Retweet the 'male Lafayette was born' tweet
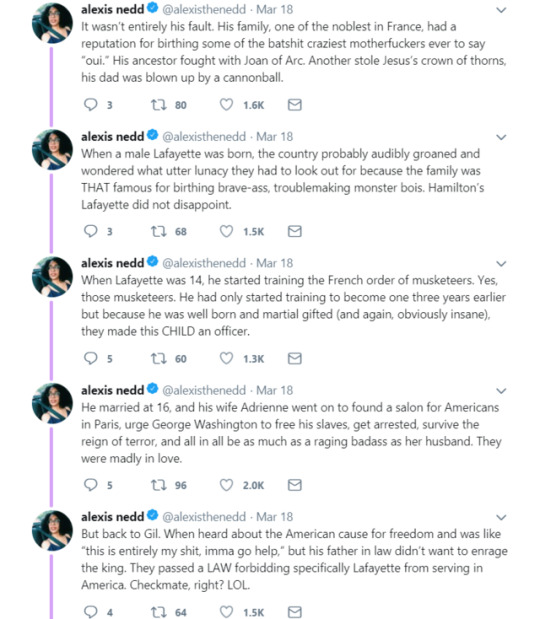The width and height of the screenshot is (540, 619). click(x=159, y=231)
